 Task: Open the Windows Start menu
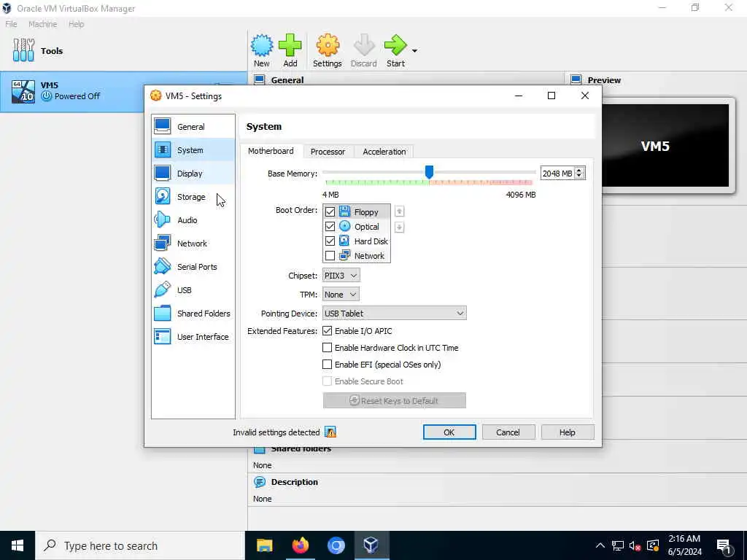18,545
